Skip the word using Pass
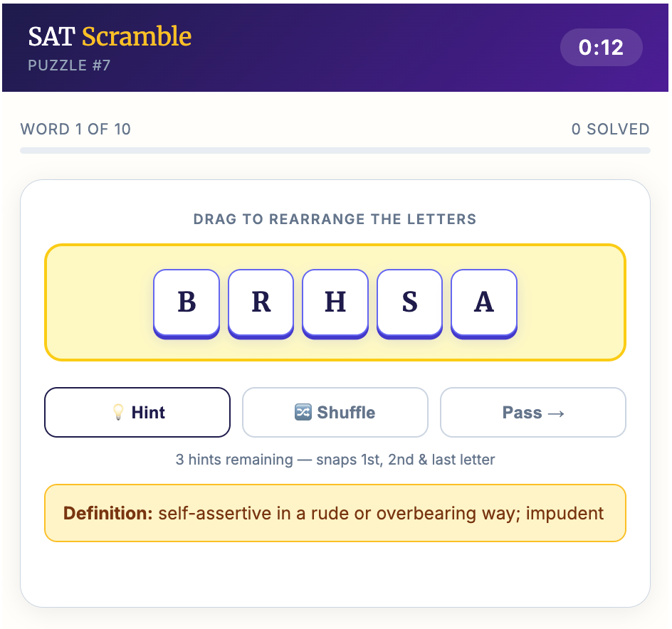Screen dimensions: 672x629 pyautogui.click(x=532, y=413)
